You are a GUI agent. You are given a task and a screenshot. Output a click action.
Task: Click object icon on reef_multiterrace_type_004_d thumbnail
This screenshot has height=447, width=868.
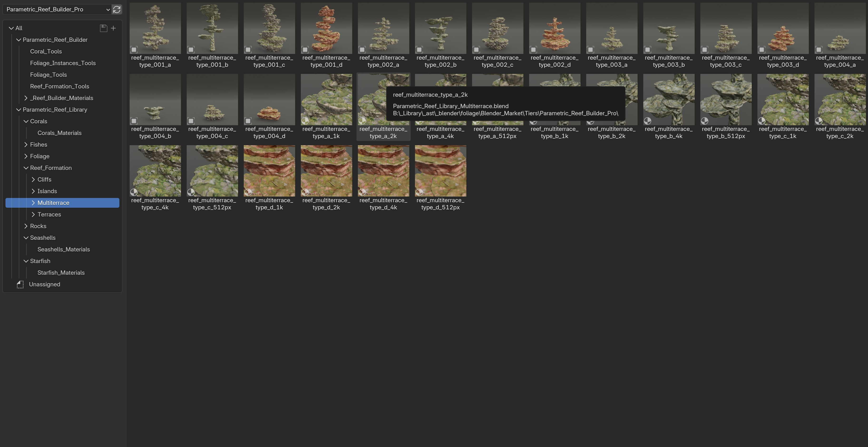[248, 121]
